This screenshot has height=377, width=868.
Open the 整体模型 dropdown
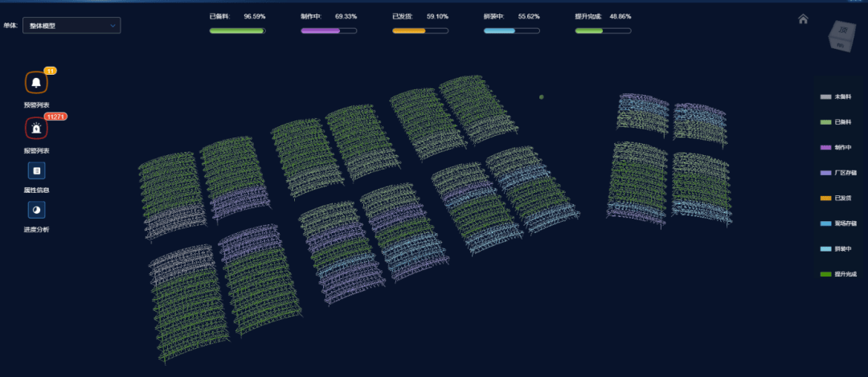(72, 26)
